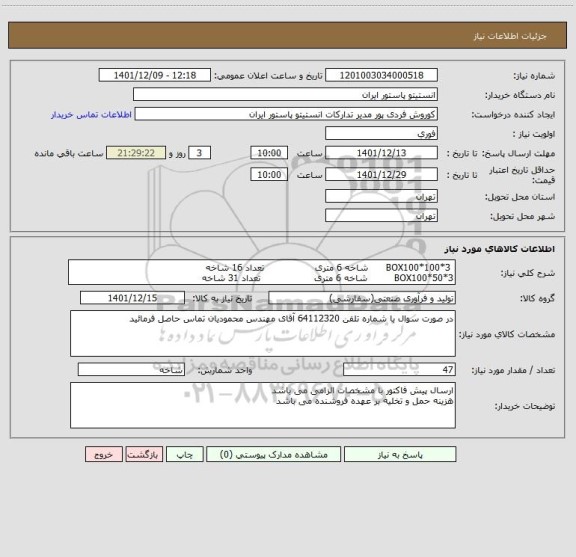Open the 'اطلاعات تماس خریدار' link

[91, 115]
